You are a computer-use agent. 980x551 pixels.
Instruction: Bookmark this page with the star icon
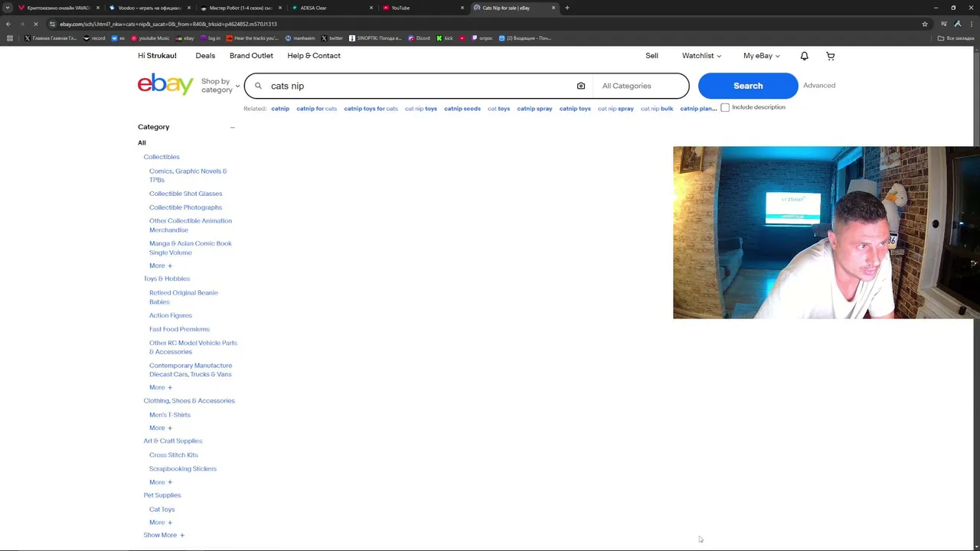click(x=925, y=24)
